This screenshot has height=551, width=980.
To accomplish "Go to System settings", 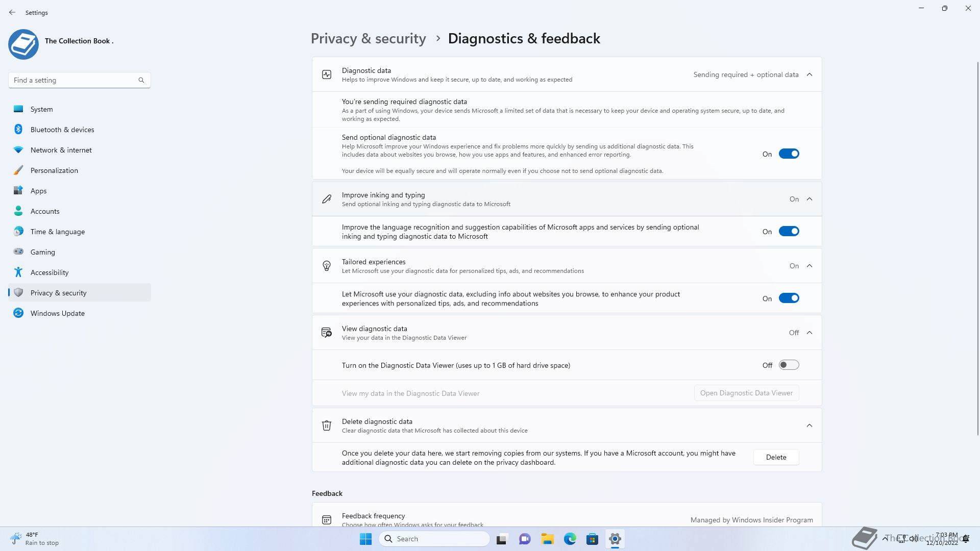I will 80,109.
